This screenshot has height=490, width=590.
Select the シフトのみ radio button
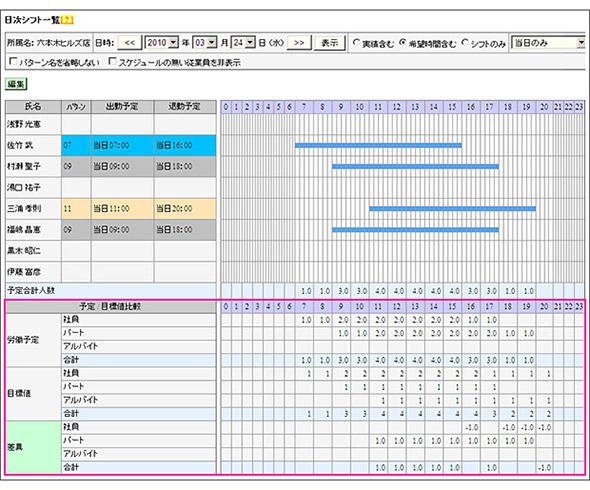click(x=465, y=43)
